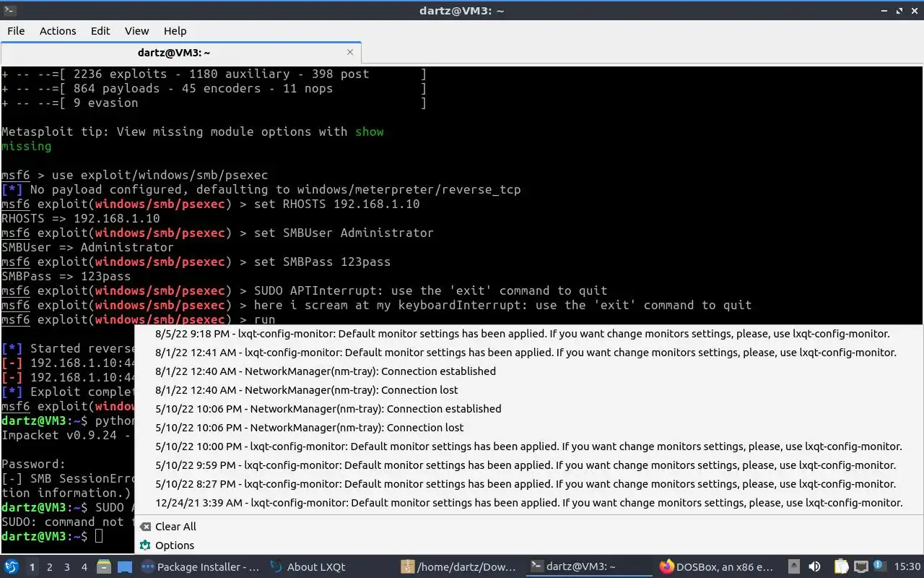This screenshot has height=578, width=924.
Task: Select the 8/5/22 9:18 PM lxqt-config-monitor notification
Action: (529, 334)
